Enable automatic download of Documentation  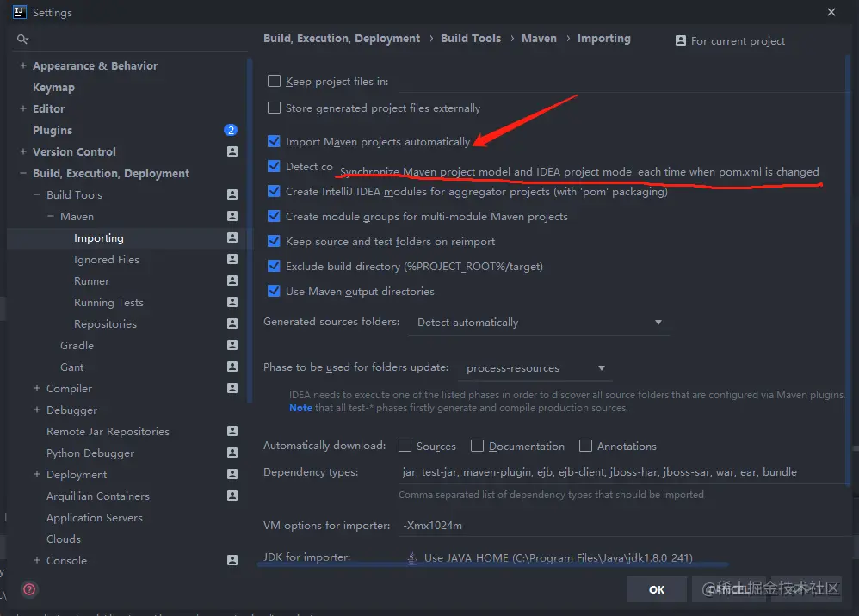pos(477,446)
